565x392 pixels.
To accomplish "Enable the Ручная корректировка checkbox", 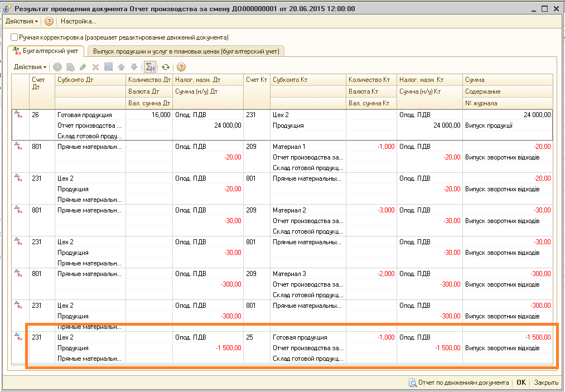I will [x=14, y=37].
